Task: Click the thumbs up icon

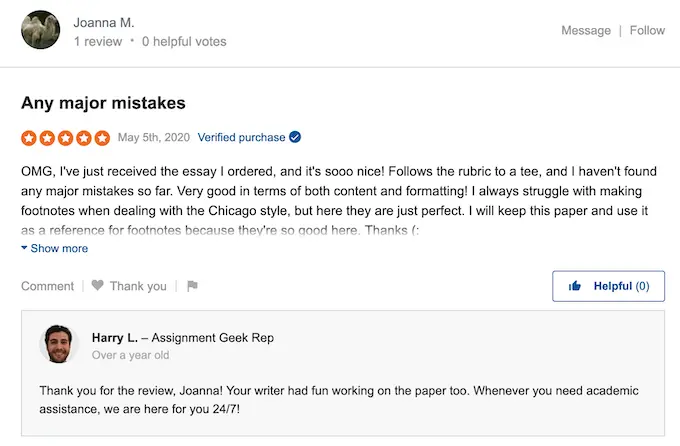Action: (576, 286)
